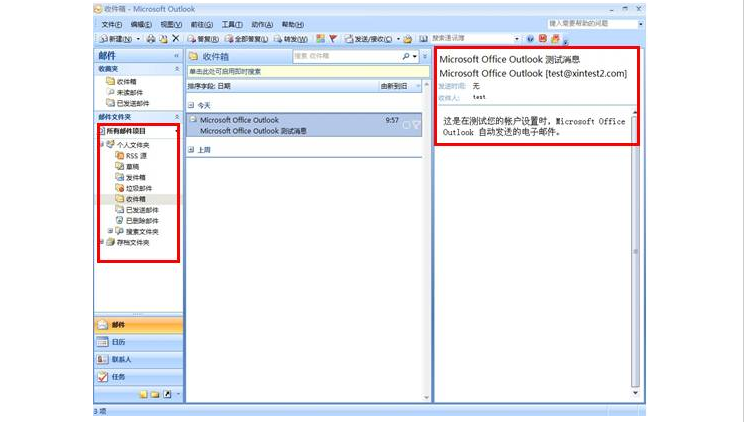The image size is (744, 422).
Task: Select the 已删除邮件 deleted items folder
Action: [137, 221]
